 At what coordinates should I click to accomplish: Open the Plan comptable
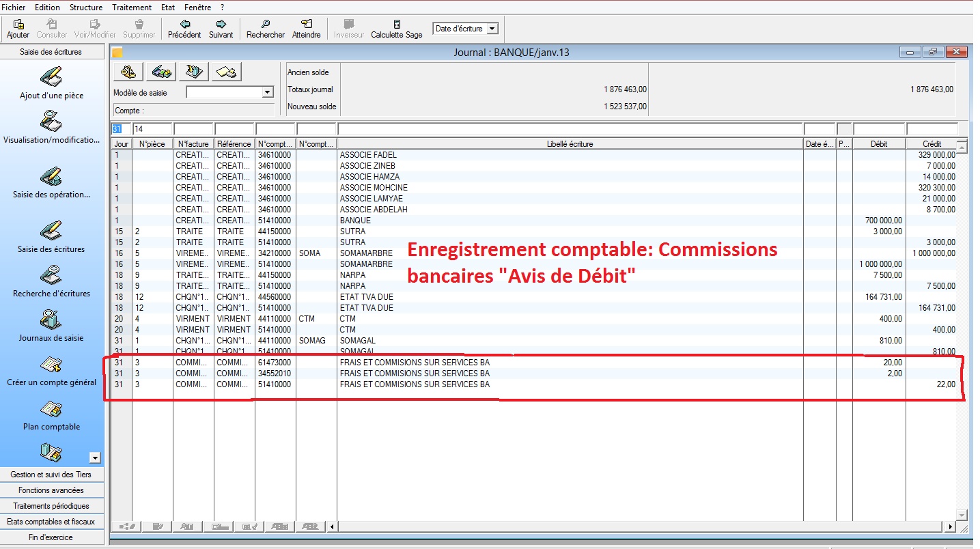52,417
